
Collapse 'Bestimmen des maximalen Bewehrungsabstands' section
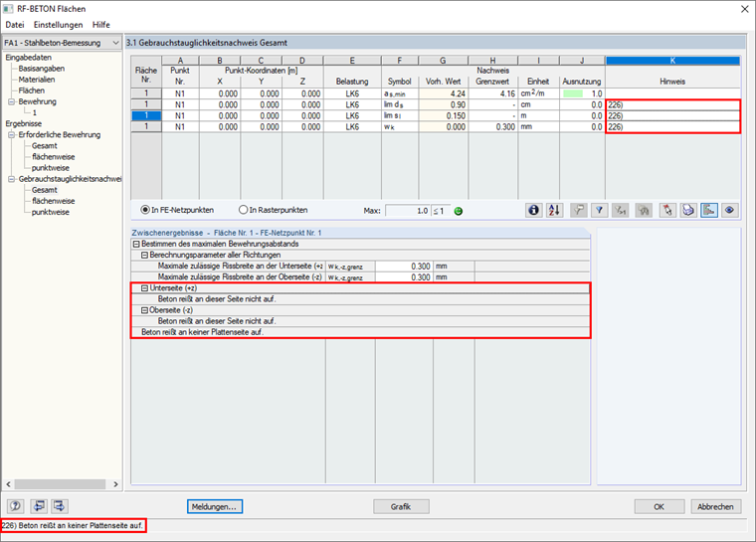coord(136,244)
